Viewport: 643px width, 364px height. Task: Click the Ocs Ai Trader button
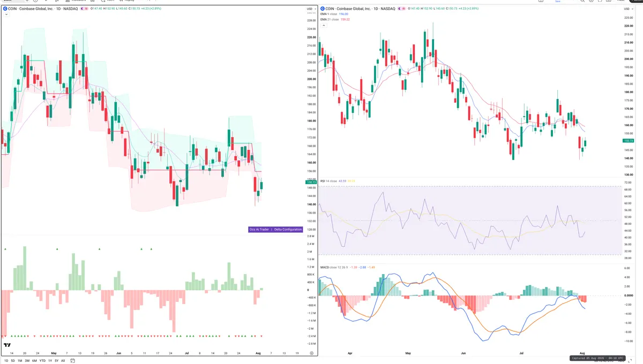pos(259,229)
